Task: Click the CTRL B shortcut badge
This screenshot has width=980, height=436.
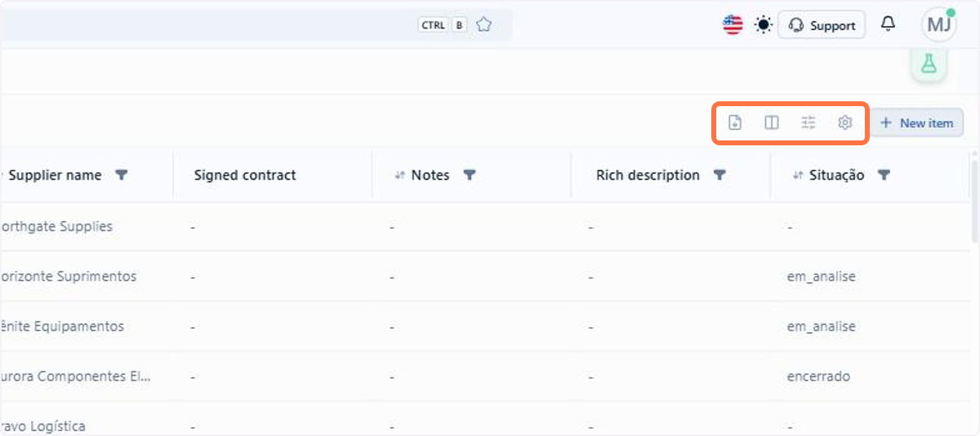Action: pyautogui.click(x=443, y=24)
